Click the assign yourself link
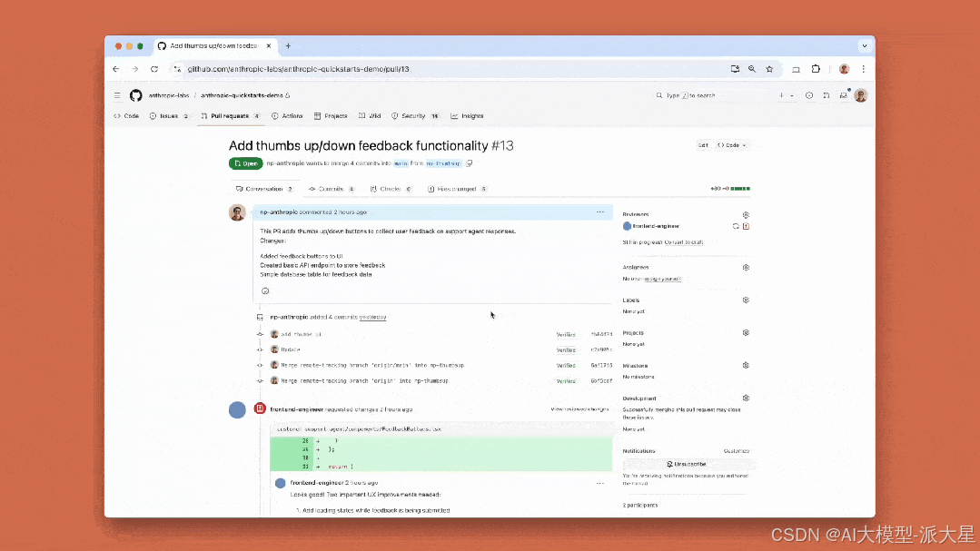This screenshot has height=551, width=980. pos(662,280)
